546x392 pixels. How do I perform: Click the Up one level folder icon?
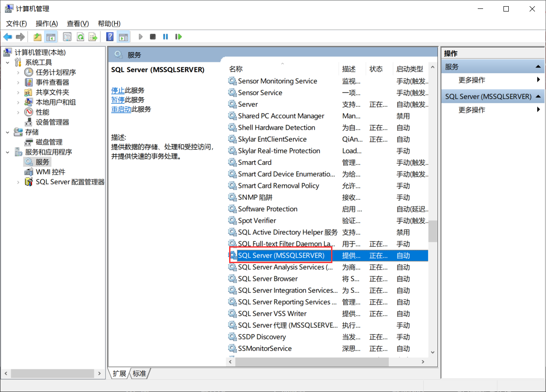coord(38,37)
